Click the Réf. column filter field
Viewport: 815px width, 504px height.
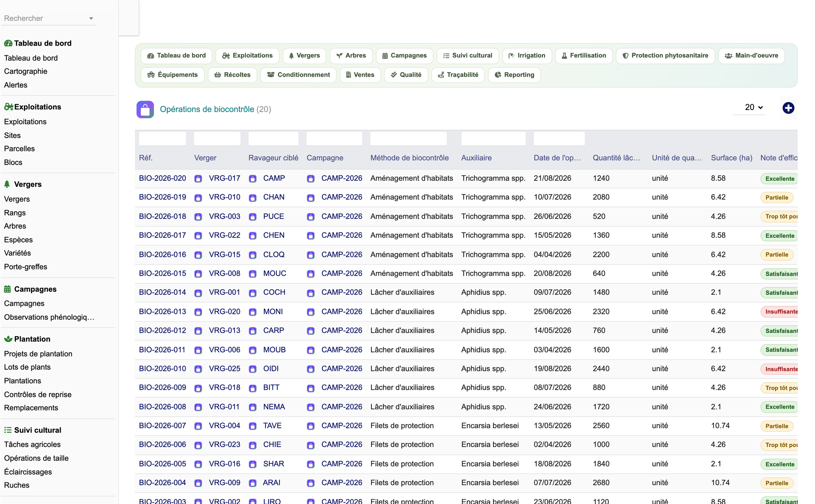click(162, 139)
